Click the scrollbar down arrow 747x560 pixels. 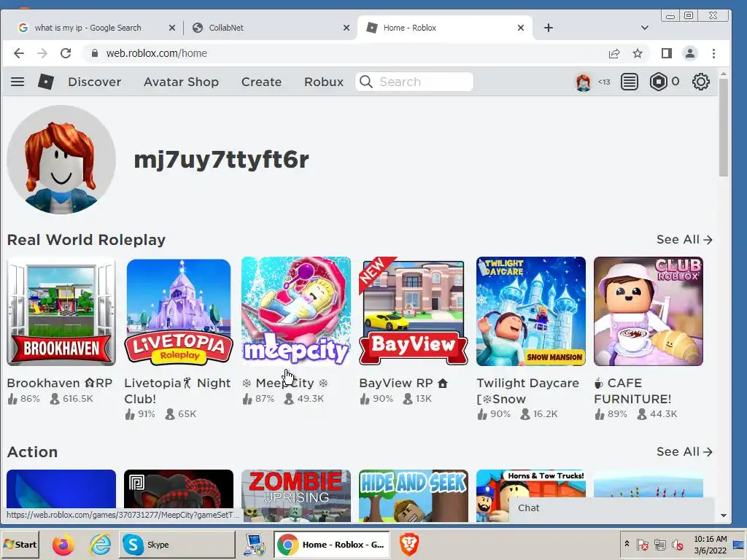coord(723,516)
